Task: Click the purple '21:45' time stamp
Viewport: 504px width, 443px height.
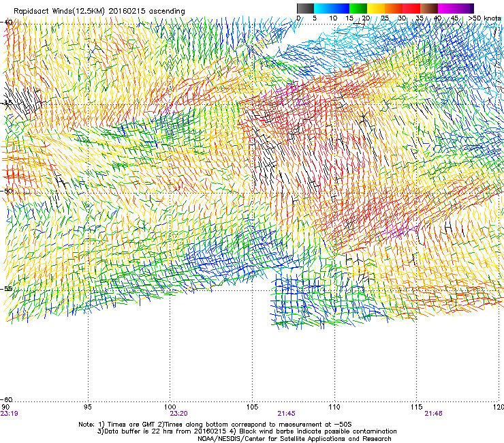Action: pos(286,414)
